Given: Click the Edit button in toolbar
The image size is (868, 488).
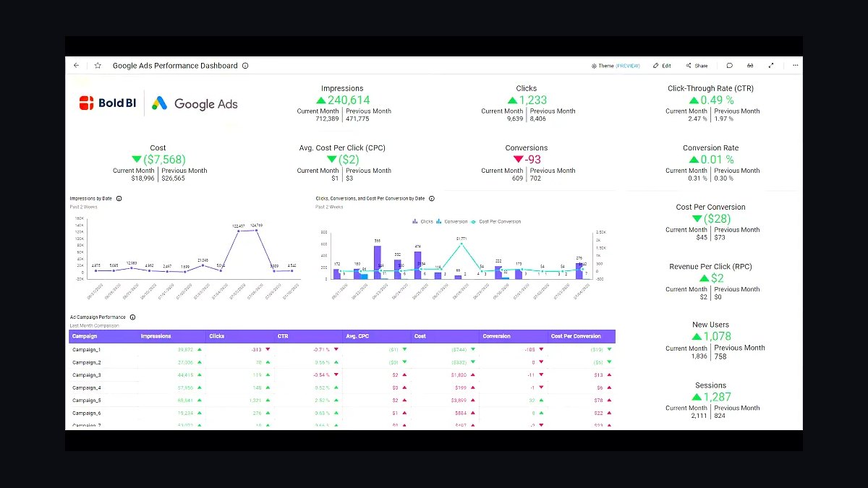Looking at the screenshot, I should point(662,66).
